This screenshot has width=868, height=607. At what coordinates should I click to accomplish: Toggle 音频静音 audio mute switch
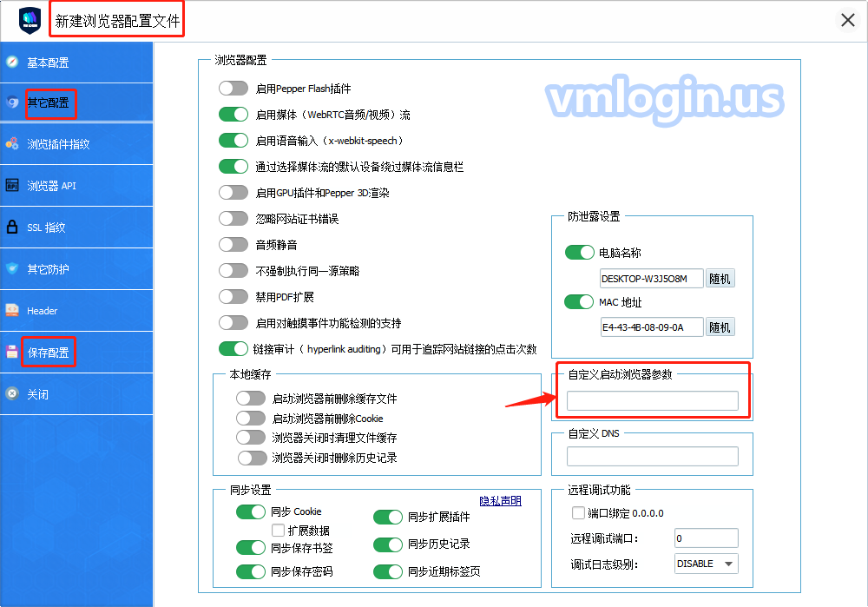233,245
